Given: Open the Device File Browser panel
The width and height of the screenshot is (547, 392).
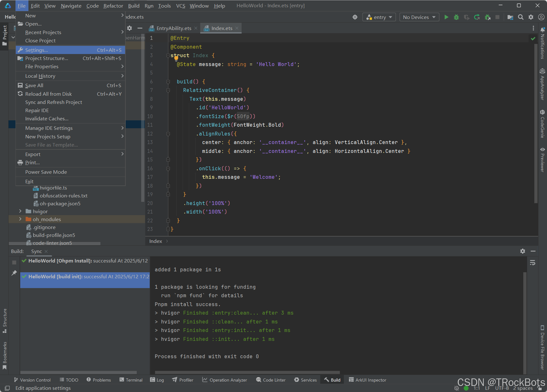Looking at the screenshot, I should (542, 347).
